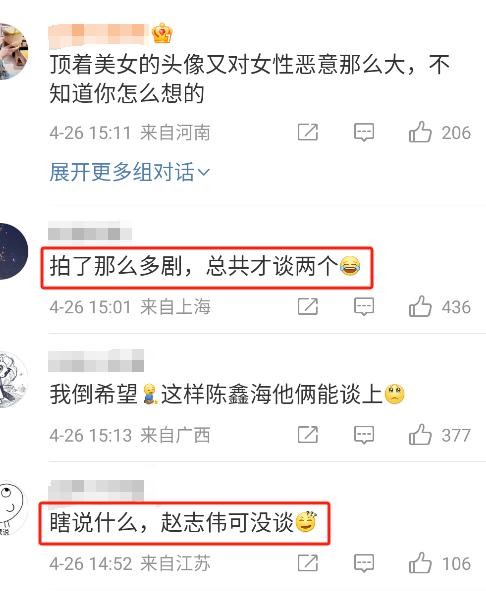Click the crown badge beside first username
486x591 pixels.
(x=162, y=33)
